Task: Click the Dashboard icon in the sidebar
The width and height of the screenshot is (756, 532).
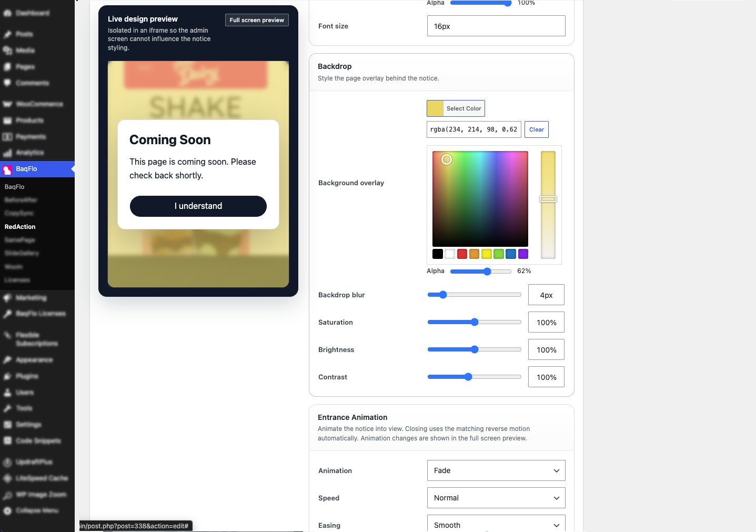Action: click(x=7, y=13)
